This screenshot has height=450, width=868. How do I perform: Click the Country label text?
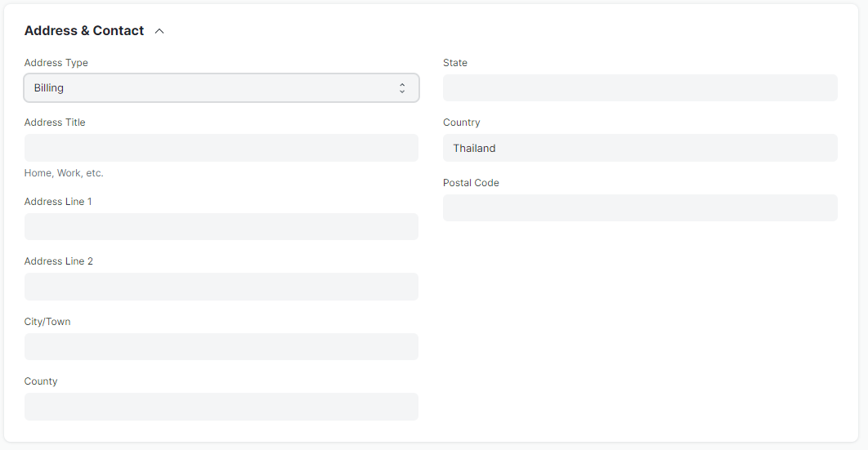pyautogui.click(x=461, y=123)
